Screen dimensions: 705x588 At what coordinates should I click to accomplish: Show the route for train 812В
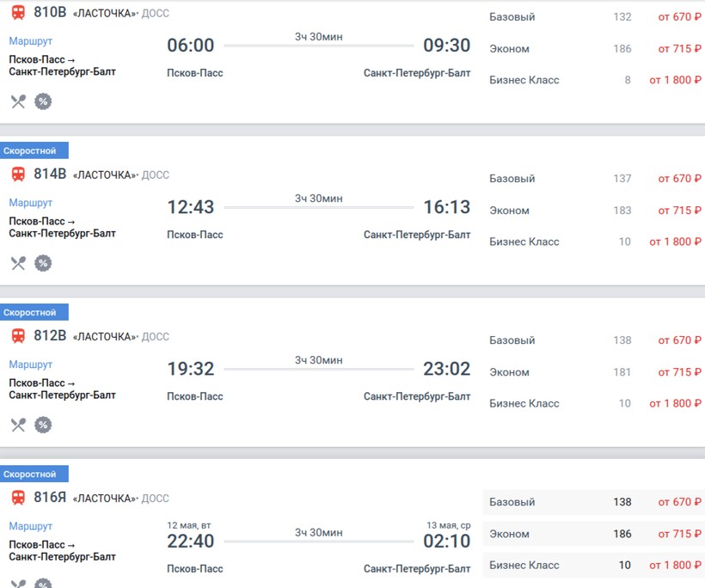click(31, 364)
